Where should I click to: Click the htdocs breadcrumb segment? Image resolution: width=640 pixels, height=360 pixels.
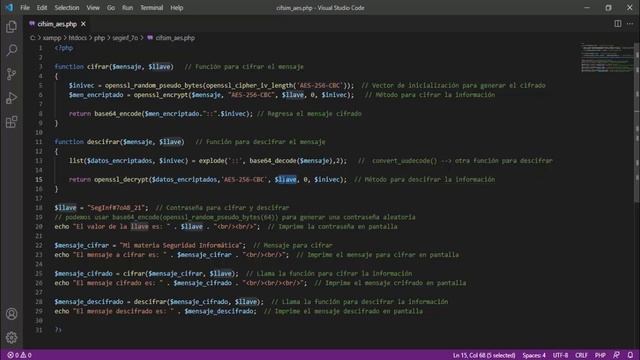[78, 38]
